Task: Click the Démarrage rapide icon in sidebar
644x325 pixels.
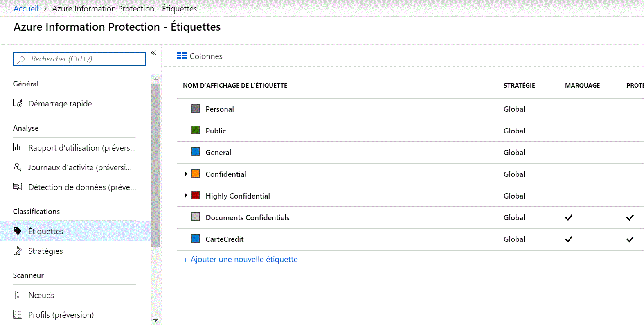Action: click(x=18, y=103)
